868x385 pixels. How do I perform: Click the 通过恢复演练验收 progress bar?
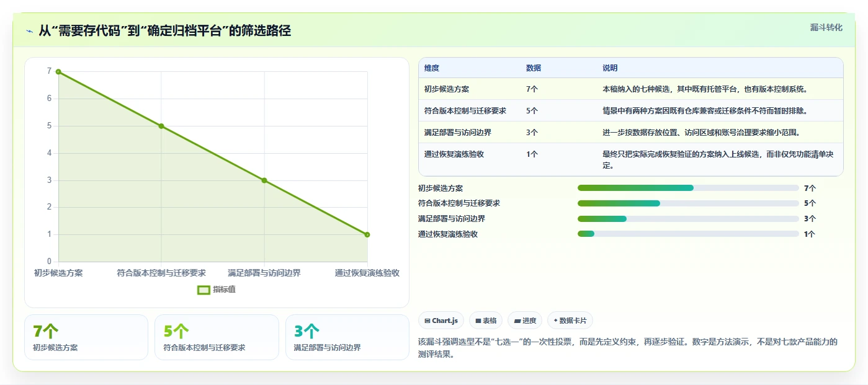pos(688,234)
